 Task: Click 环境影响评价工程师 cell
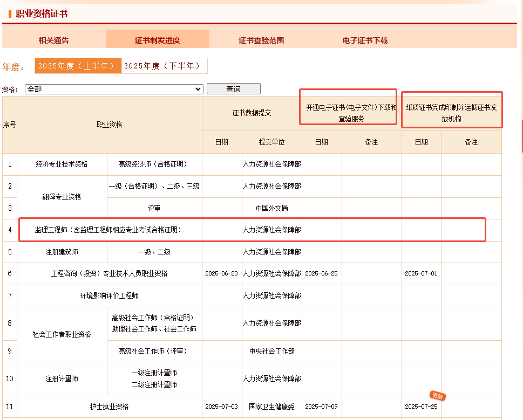point(110,296)
